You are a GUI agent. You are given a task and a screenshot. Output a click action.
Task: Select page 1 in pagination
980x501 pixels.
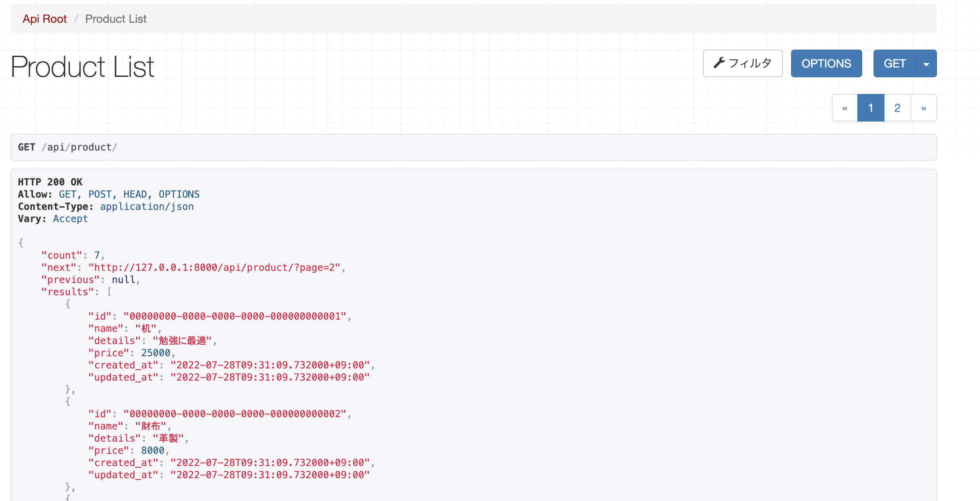[871, 108]
